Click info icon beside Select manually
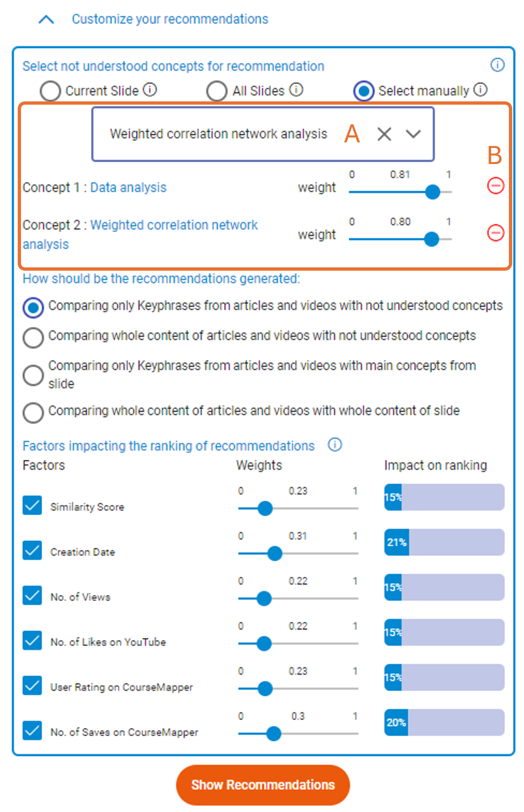The height and width of the screenshot is (812, 524). click(x=480, y=90)
